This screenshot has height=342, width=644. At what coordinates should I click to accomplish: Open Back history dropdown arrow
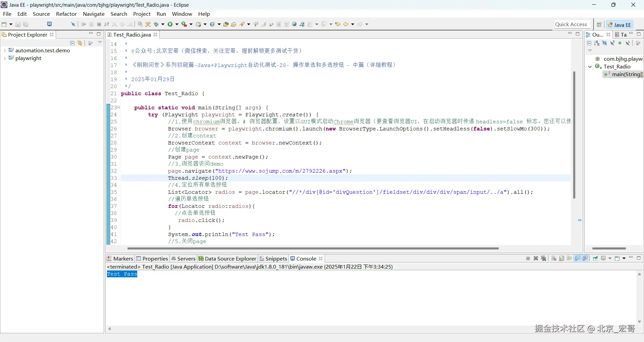[x=353, y=24]
